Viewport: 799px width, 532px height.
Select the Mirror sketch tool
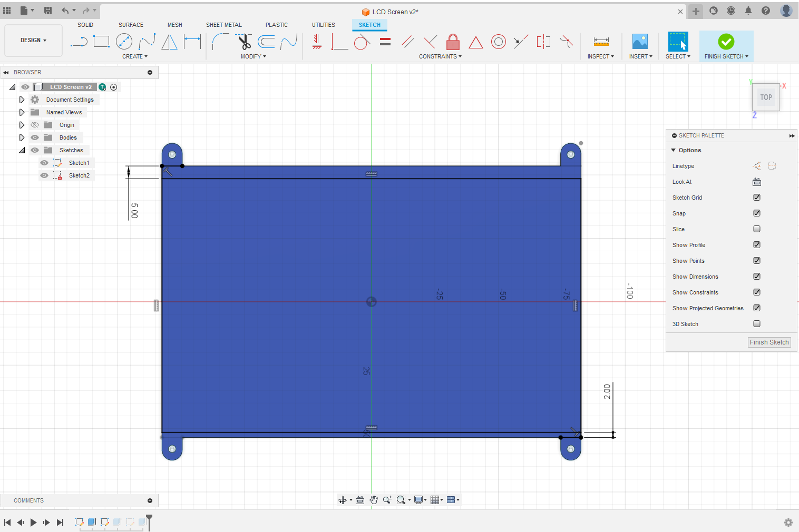pyautogui.click(x=169, y=42)
